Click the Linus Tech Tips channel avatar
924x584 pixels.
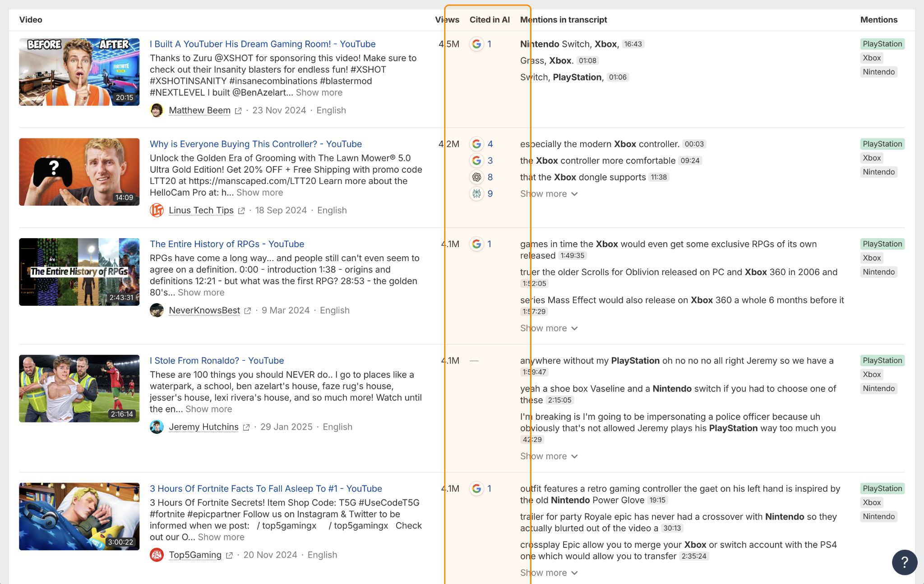point(157,210)
